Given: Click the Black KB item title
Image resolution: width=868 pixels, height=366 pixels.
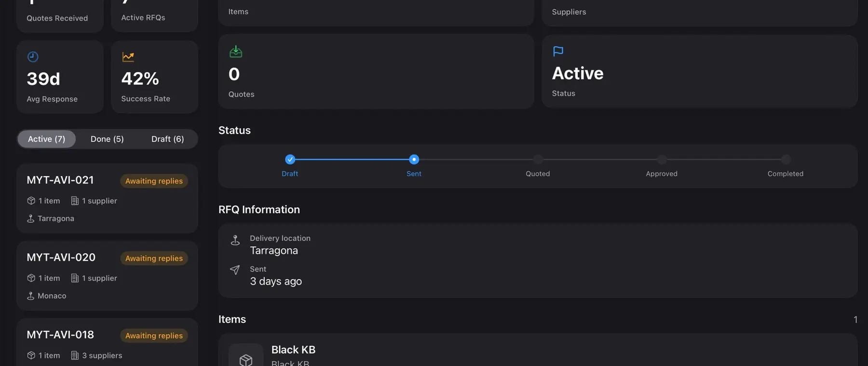Looking at the screenshot, I should pos(293,350).
